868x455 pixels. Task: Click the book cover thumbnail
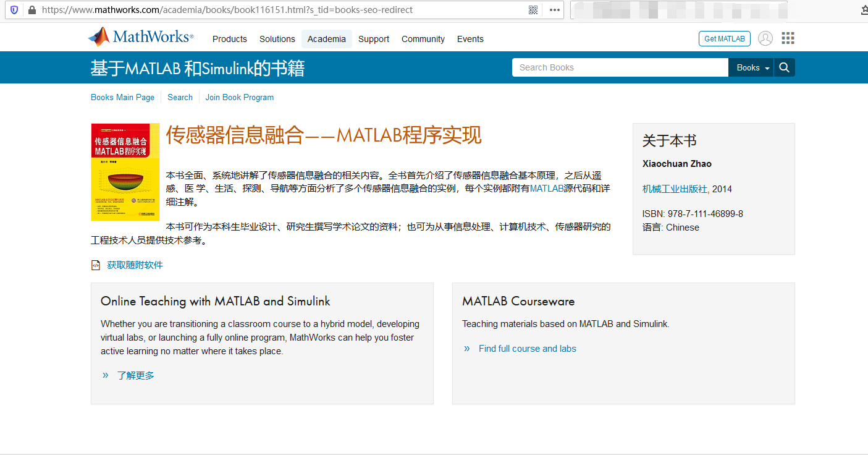(x=125, y=172)
